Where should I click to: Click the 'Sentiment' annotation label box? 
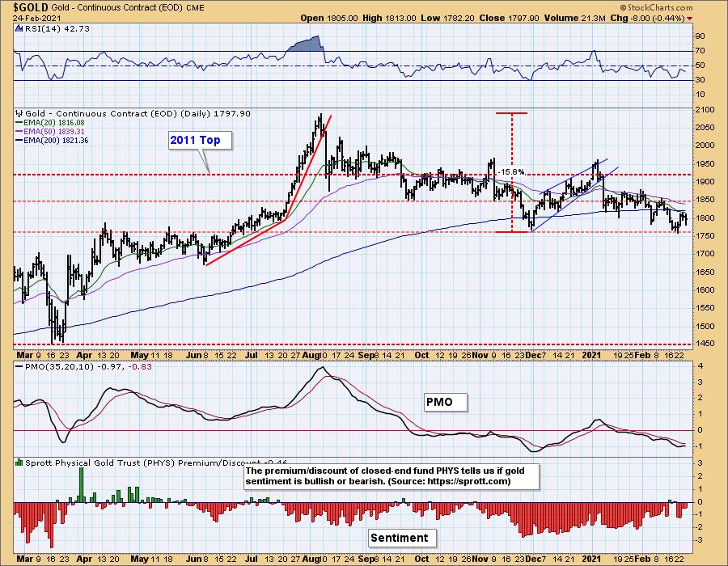[x=402, y=538]
